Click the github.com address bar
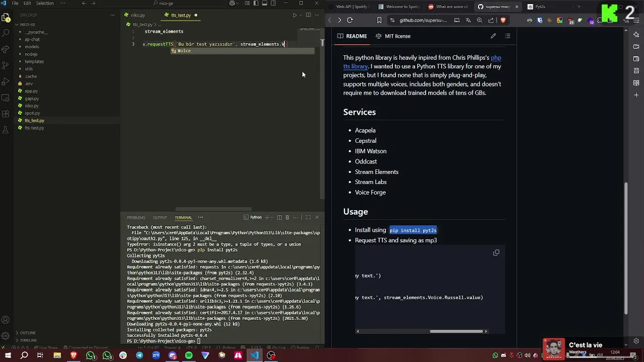The width and height of the screenshot is (644, 362). click(x=423, y=20)
